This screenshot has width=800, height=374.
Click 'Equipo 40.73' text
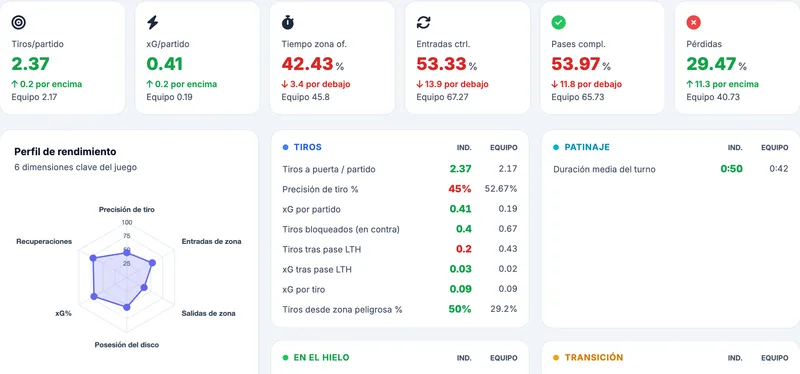click(713, 97)
